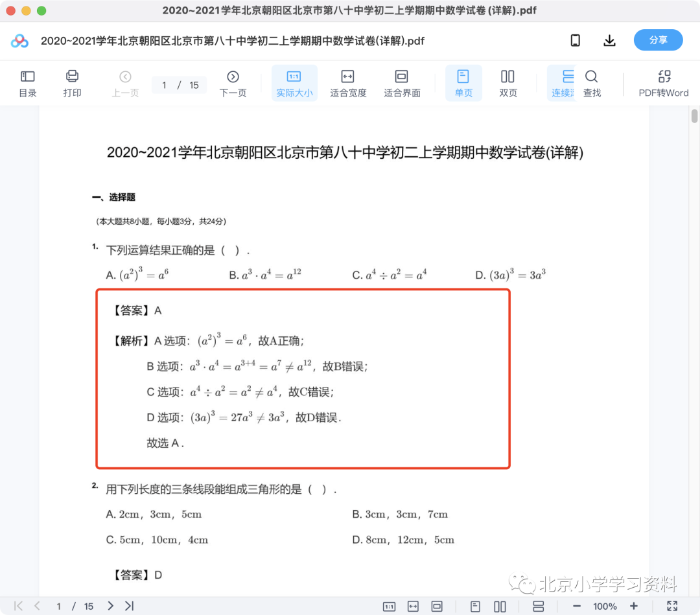Enter fullscreen with the expand icon
700x615 pixels.
tap(672, 606)
